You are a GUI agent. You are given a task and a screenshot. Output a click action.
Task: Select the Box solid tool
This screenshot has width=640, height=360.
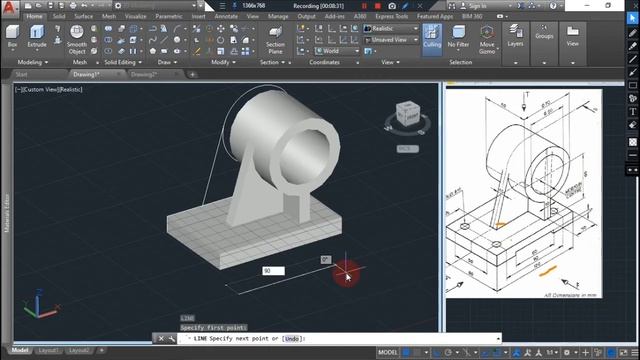point(12,36)
